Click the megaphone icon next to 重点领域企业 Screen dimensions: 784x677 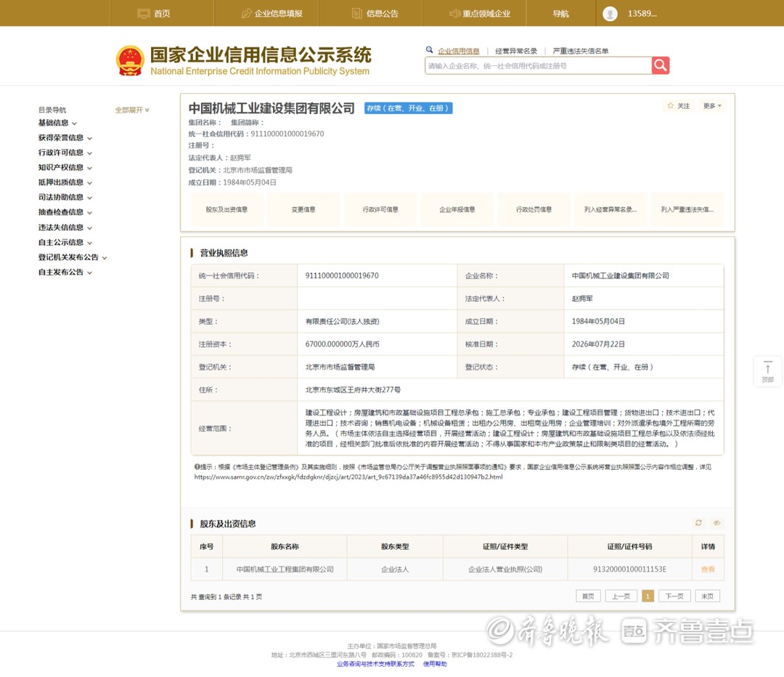coord(454,14)
